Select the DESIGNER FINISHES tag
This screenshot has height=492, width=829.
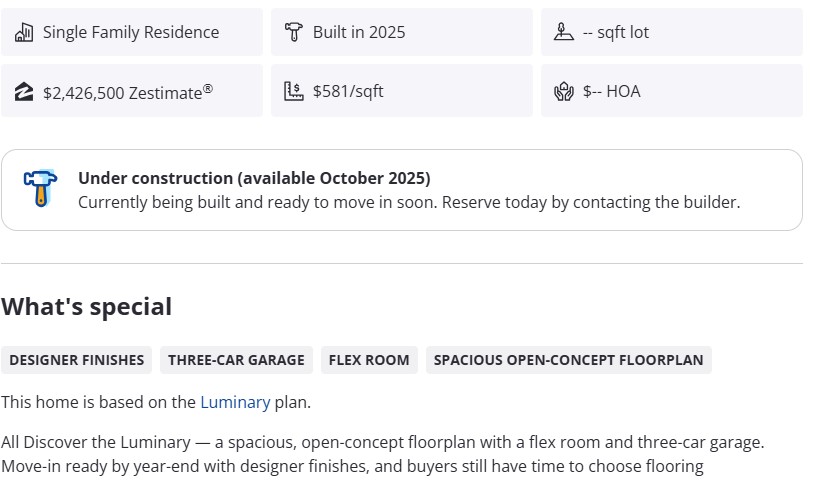pos(77,360)
